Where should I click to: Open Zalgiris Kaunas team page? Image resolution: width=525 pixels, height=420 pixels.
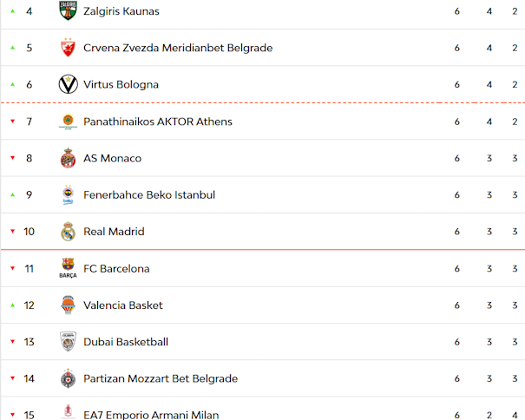coord(121,11)
